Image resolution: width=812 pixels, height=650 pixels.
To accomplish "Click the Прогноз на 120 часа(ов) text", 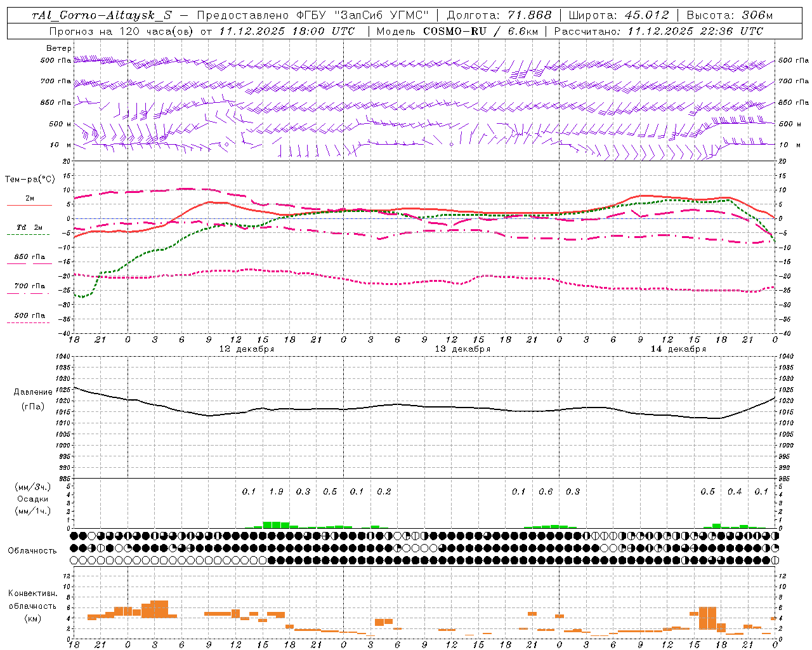I will click(x=122, y=31).
